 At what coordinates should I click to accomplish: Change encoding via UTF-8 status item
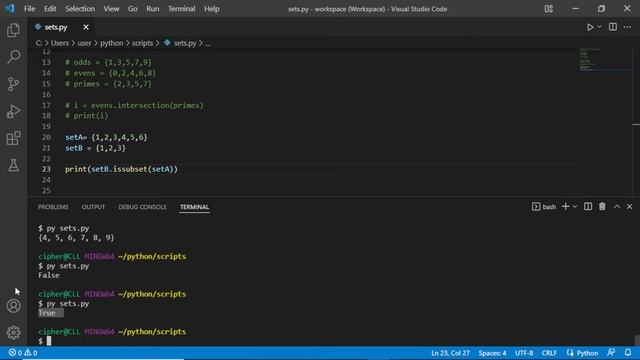click(x=524, y=353)
